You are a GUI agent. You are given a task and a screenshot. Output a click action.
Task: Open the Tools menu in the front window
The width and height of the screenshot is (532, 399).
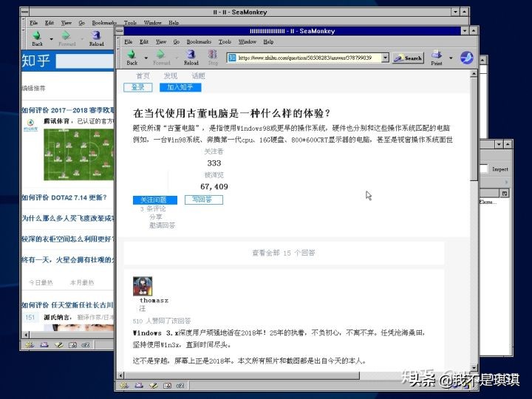click(225, 41)
